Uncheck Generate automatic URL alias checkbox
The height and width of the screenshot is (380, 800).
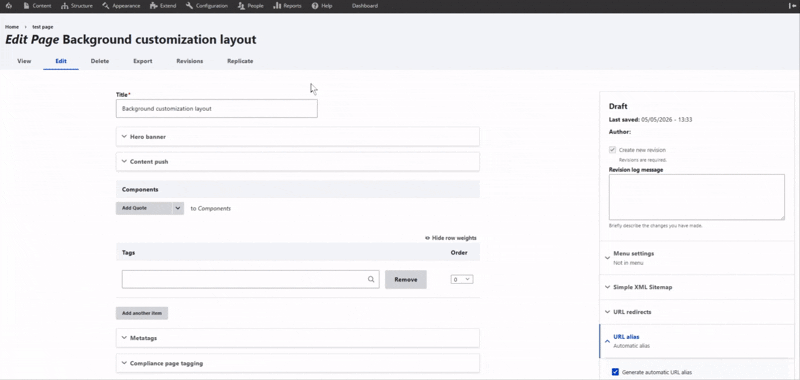click(x=615, y=372)
